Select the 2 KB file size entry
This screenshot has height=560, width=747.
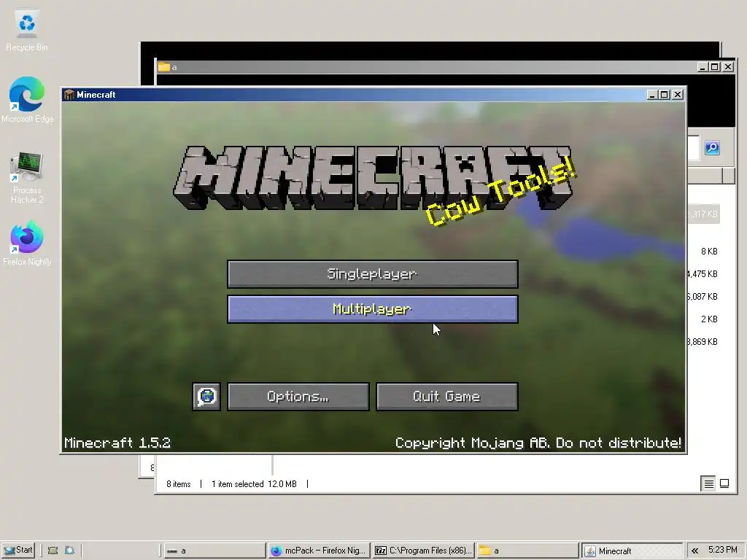tap(709, 319)
